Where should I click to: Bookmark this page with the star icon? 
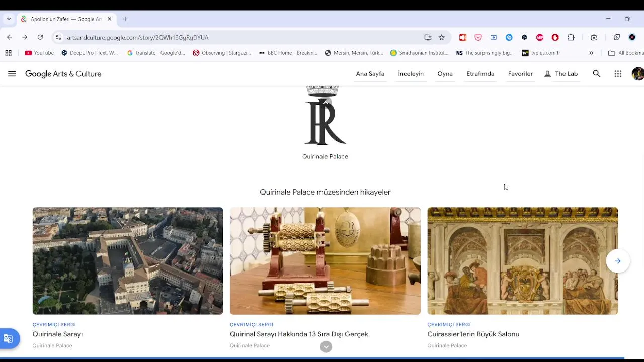(442, 37)
